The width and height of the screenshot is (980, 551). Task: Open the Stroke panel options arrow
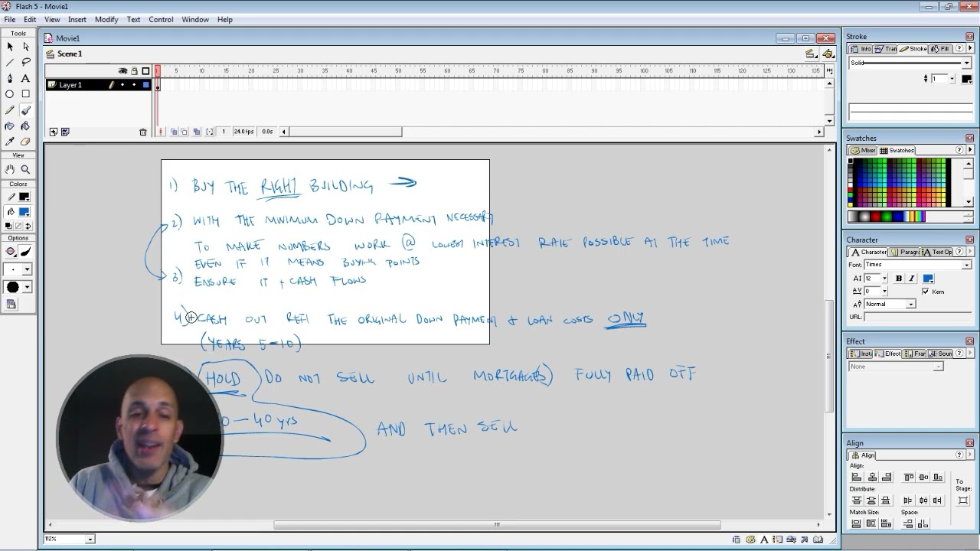point(970,48)
